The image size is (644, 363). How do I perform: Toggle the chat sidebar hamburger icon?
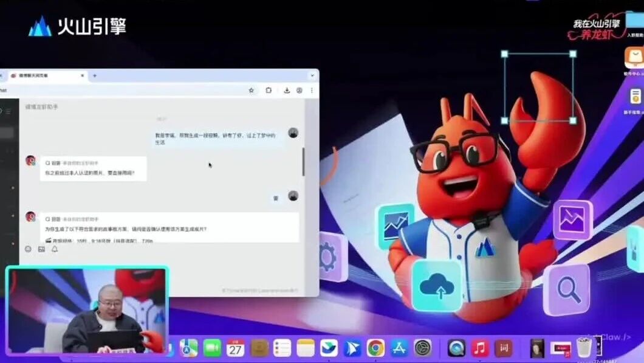click(9, 111)
